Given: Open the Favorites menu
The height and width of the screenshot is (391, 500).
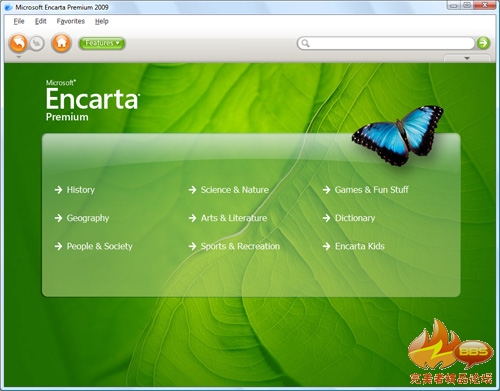Looking at the screenshot, I should [71, 21].
